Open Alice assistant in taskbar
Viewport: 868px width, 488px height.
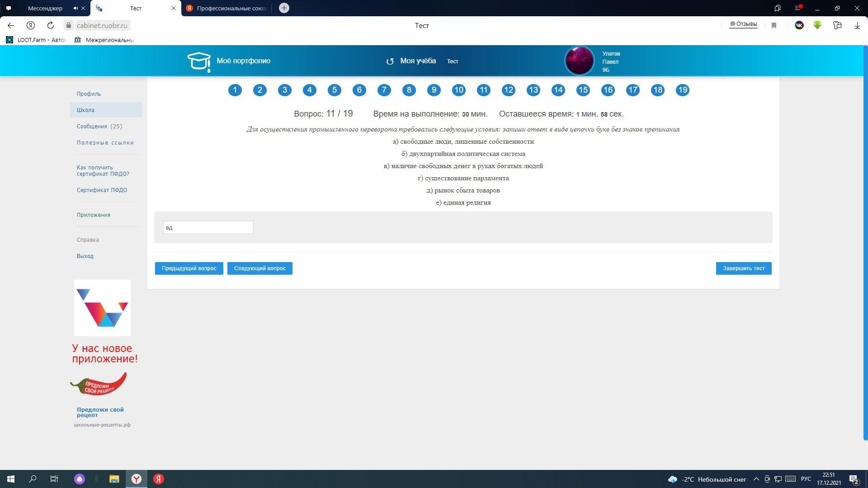(x=80, y=479)
